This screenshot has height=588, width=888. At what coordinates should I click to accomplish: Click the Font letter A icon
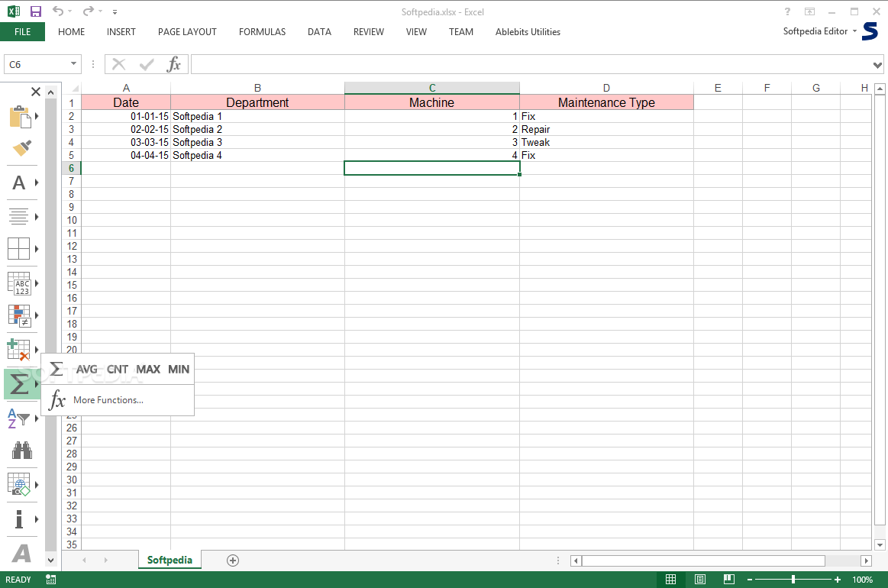pos(19,183)
